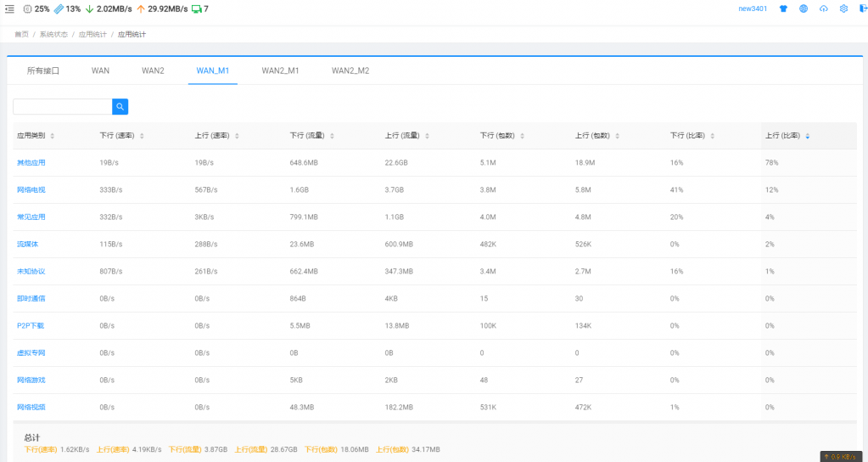Open the 常见应用 category link

(31, 217)
